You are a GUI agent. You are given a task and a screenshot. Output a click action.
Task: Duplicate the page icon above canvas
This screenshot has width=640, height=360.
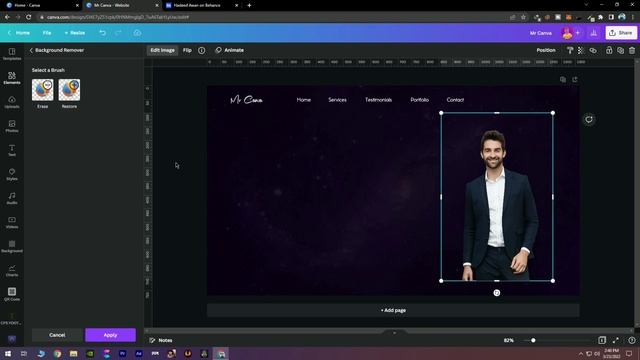point(563,80)
